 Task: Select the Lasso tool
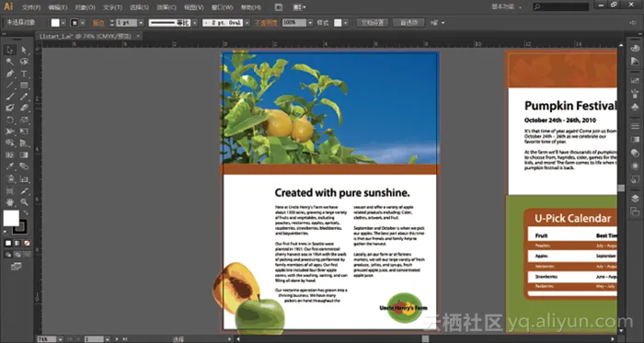pos(24,62)
